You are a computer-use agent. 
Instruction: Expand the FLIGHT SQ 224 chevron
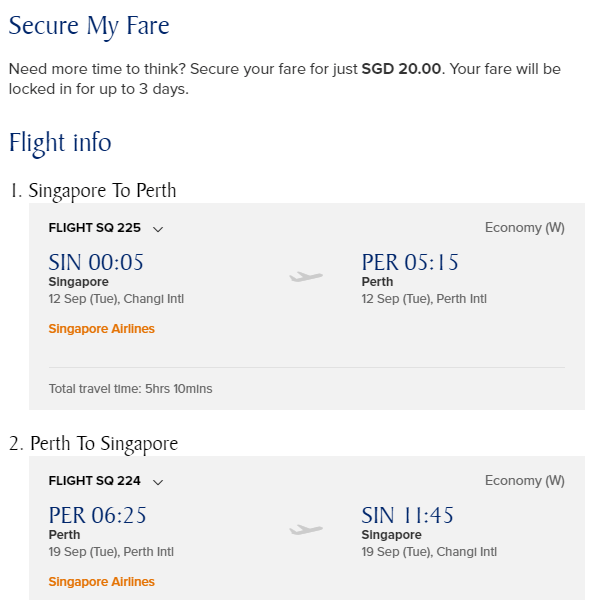coord(158,482)
